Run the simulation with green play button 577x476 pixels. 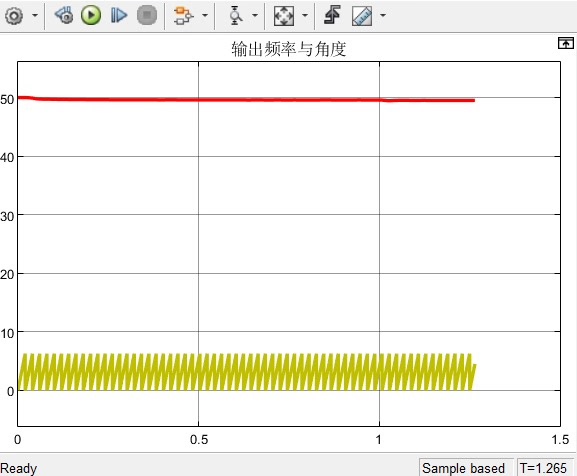pos(91,15)
